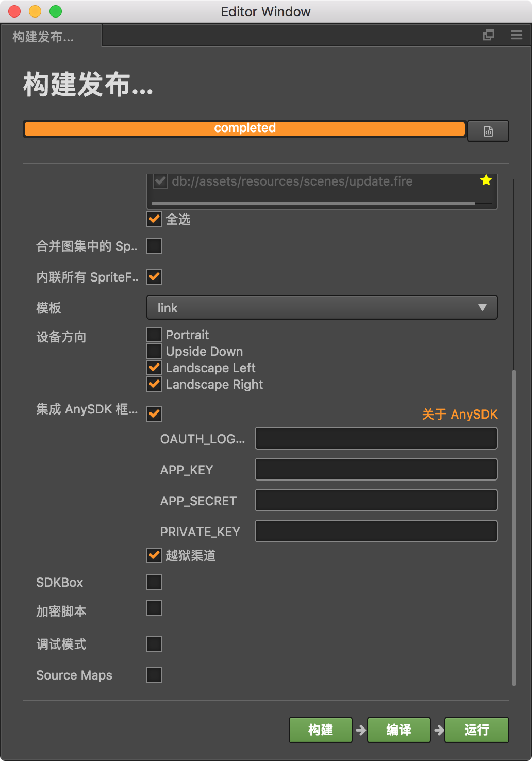This screenshot has width=532, height=761.
Task: Click the 编译 compile button
Action: tap(398, 730)
